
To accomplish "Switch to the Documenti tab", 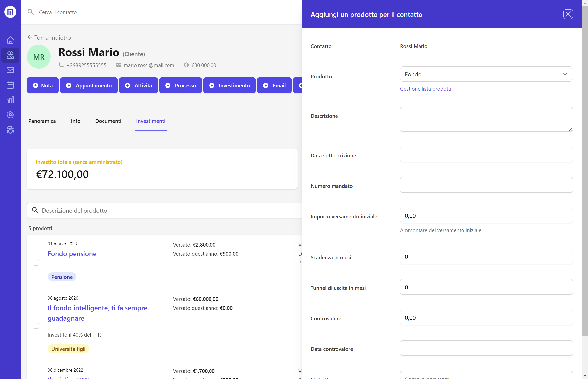I will click(108, 121).
